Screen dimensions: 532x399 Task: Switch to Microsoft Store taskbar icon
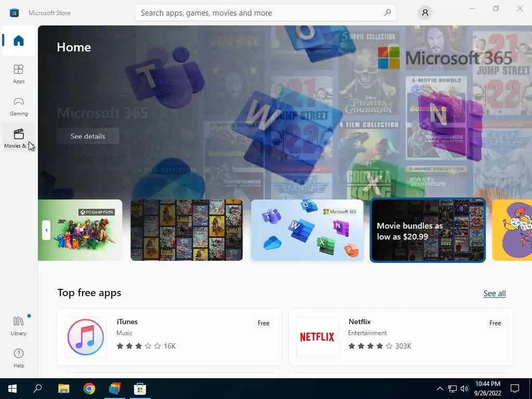coord(140,389)
